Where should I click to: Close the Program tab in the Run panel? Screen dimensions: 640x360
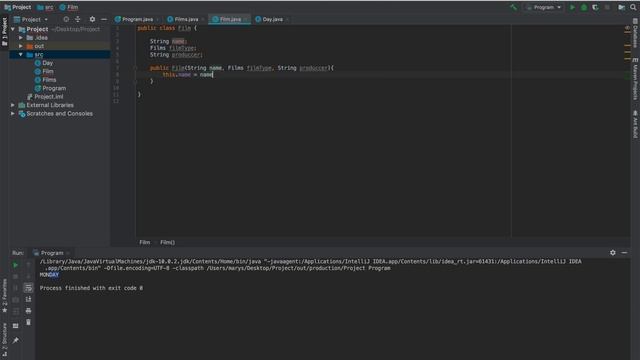click(x=68, y=253)
